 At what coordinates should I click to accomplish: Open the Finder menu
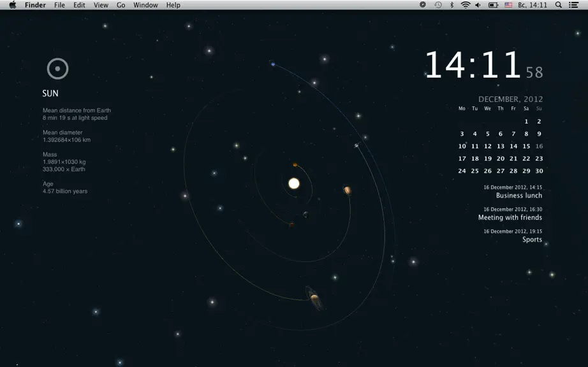[x=35, y=5]
